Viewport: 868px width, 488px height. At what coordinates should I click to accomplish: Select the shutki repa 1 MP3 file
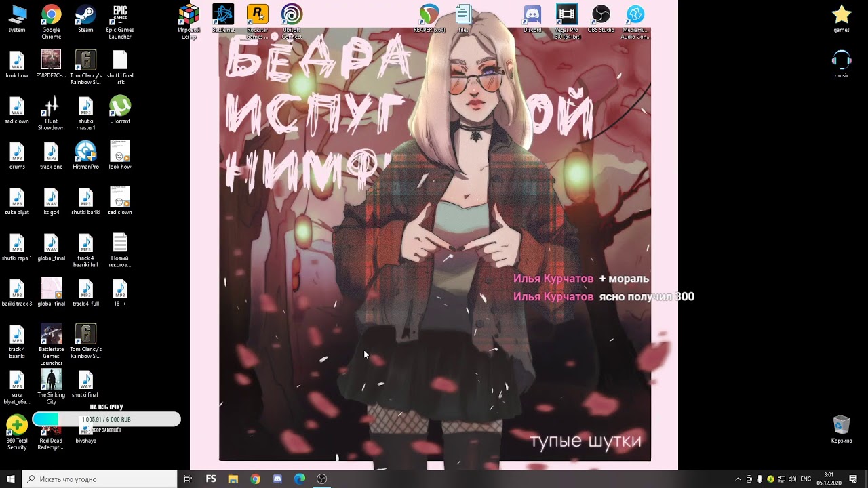point(17,247)
